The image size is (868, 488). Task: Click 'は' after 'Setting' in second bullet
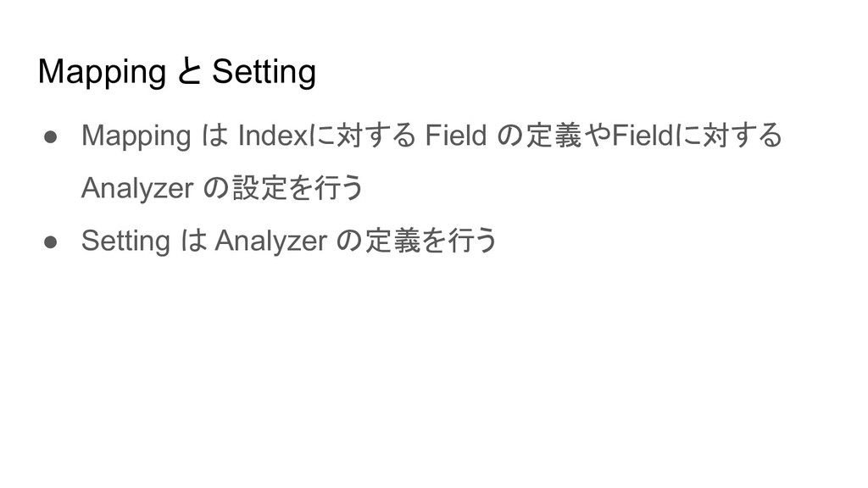click(192, 241)
